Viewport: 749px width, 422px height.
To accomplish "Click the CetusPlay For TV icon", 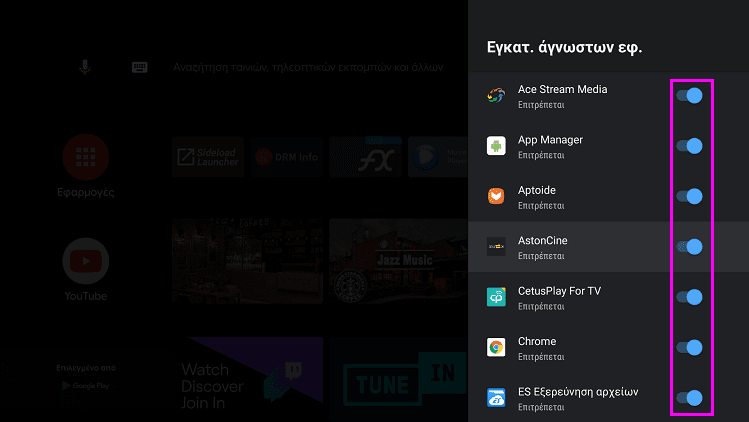I will click(x=496, y=297).
